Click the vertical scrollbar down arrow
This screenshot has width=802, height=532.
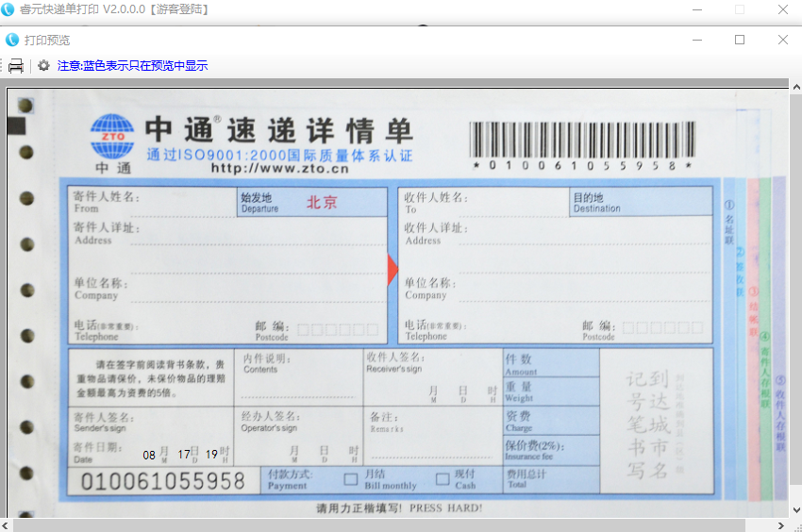coord(796,510)
